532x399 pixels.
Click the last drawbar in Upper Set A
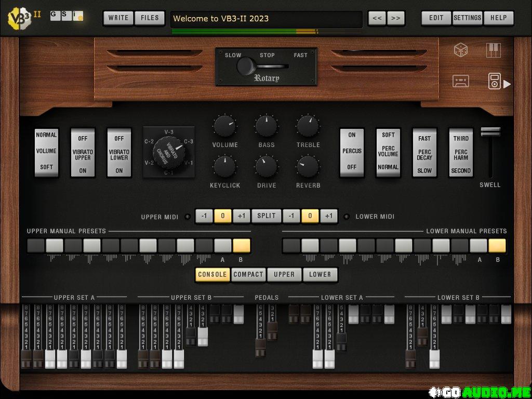point(122,360)
